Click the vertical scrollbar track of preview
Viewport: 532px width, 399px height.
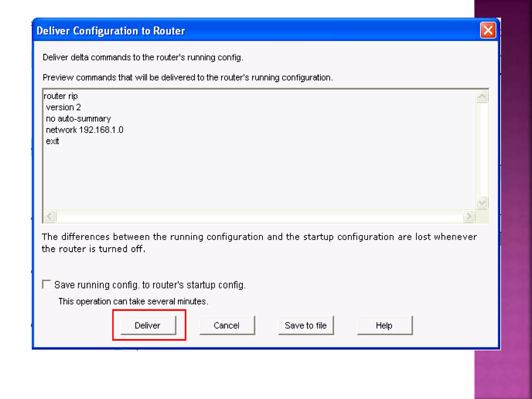[x=482, y=149]
